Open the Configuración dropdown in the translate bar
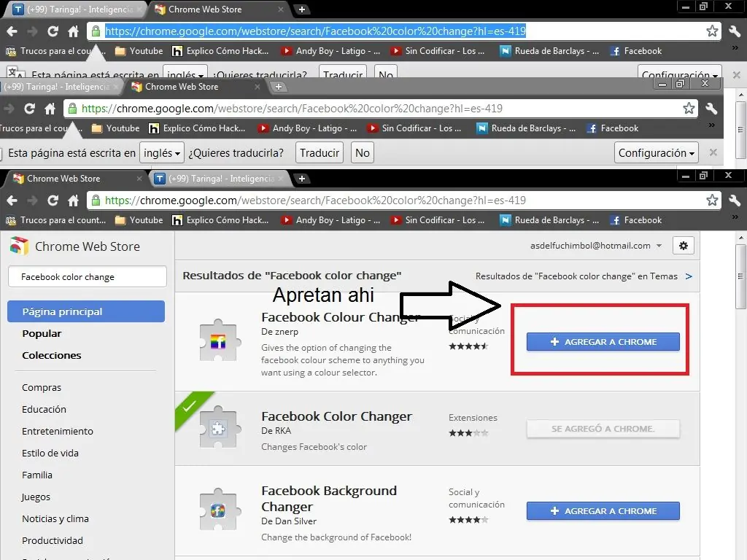Image resolution: width=747 pixels, height=560 pixels. tap(656, 153)
